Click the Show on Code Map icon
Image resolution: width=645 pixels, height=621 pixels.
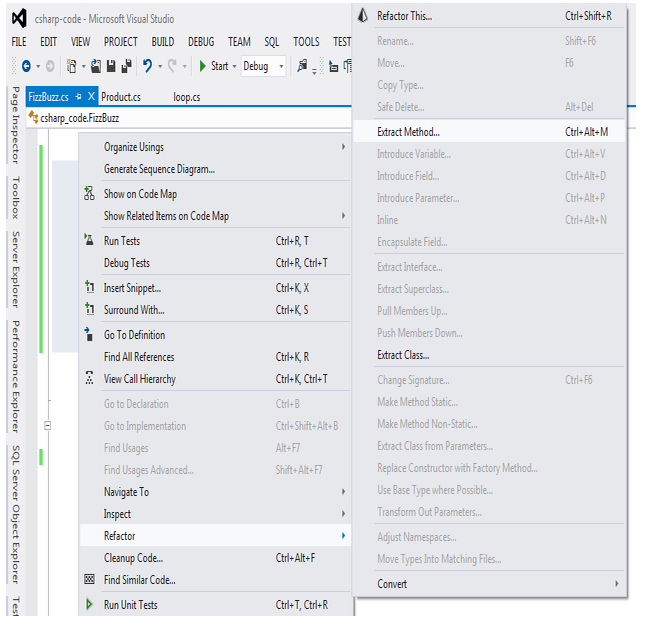point(89,193)
